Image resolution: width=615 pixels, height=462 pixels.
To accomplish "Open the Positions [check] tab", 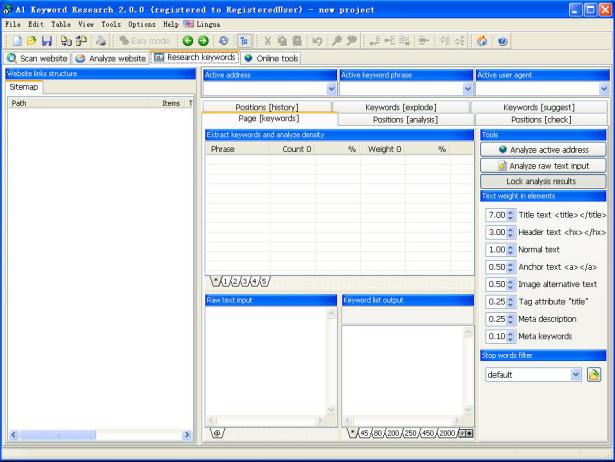I will (x=541, y=120).
